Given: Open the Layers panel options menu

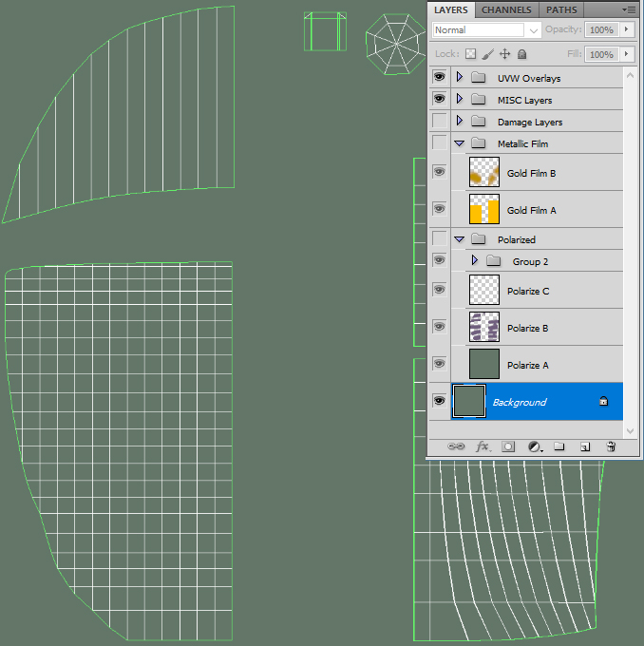Looking at the screenshot, I should [x=629, y=9].
